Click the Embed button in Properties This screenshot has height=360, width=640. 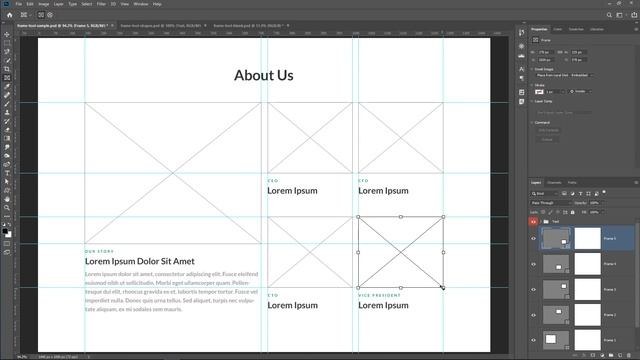(x=547, y=140)
